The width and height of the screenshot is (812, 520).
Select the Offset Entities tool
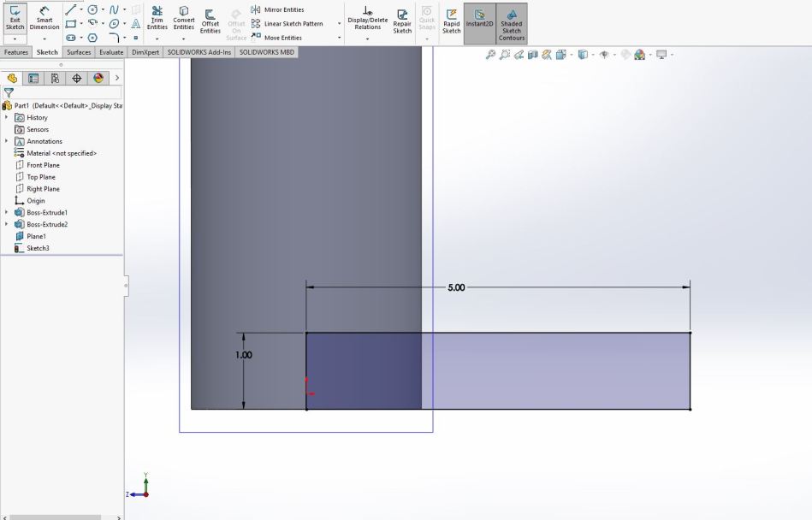click(x=210, y=19)
